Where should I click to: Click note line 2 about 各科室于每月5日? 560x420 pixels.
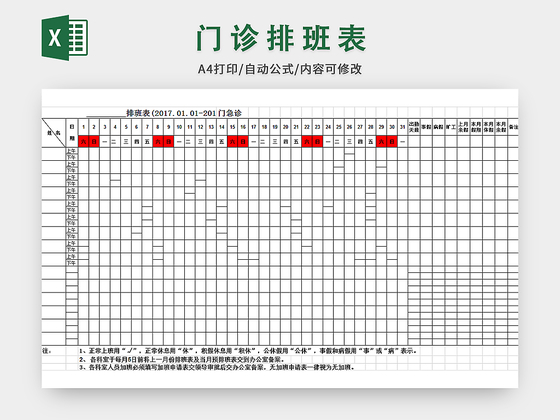point(181,360)
